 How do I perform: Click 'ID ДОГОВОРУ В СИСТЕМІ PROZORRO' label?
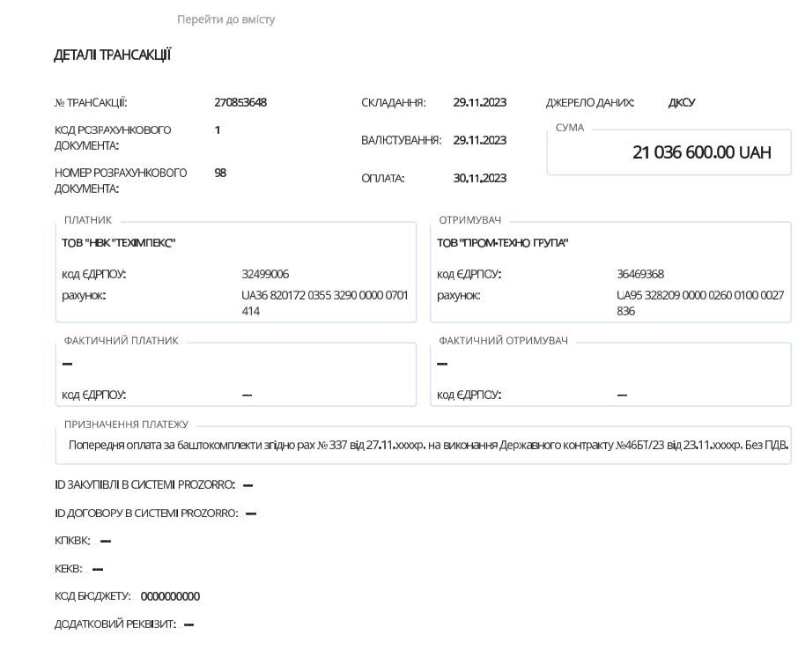pyautogui.click(x=146, y=513)
